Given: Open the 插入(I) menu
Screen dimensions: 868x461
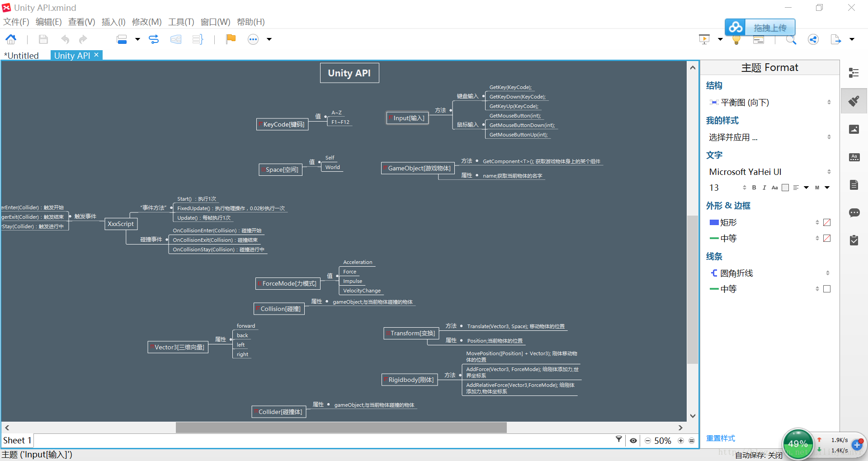Looking at the screenshot, I should coord(113,22).
